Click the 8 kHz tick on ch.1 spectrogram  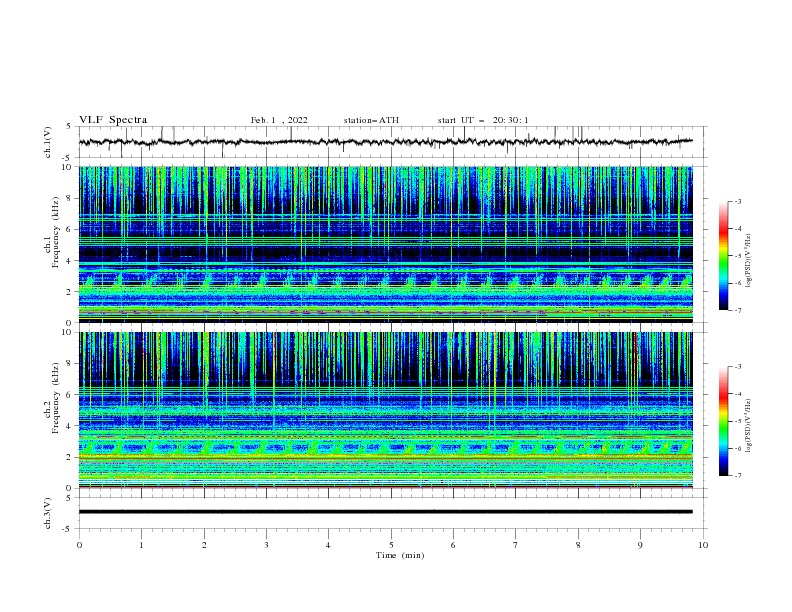click(x=70, y=198)
